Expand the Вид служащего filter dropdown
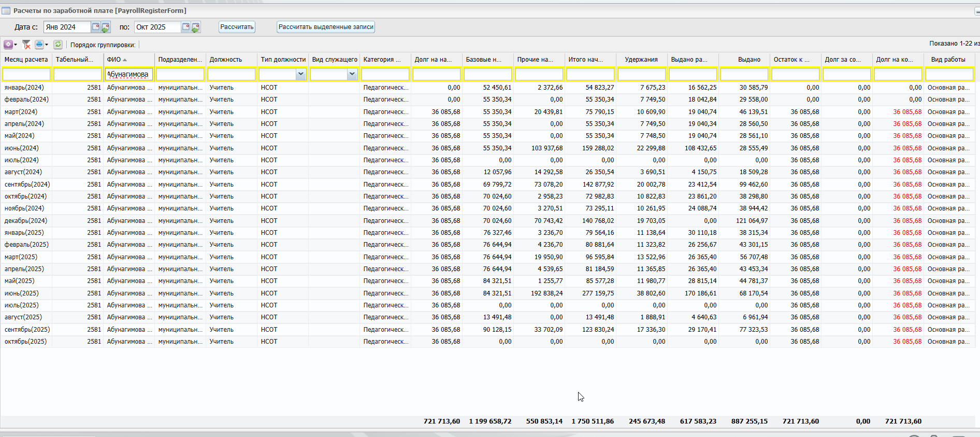This screenshot has width=980, height=437. tap(352, 74)
